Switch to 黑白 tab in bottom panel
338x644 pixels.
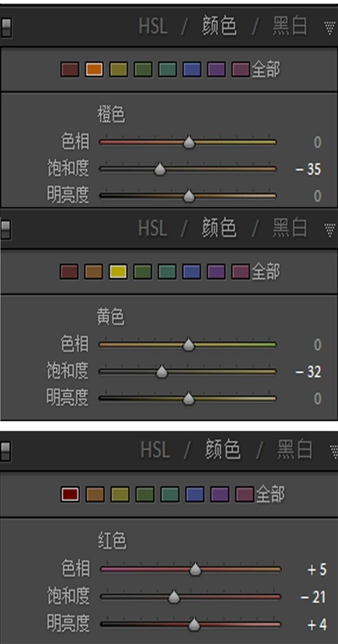[x=295, y=450]
